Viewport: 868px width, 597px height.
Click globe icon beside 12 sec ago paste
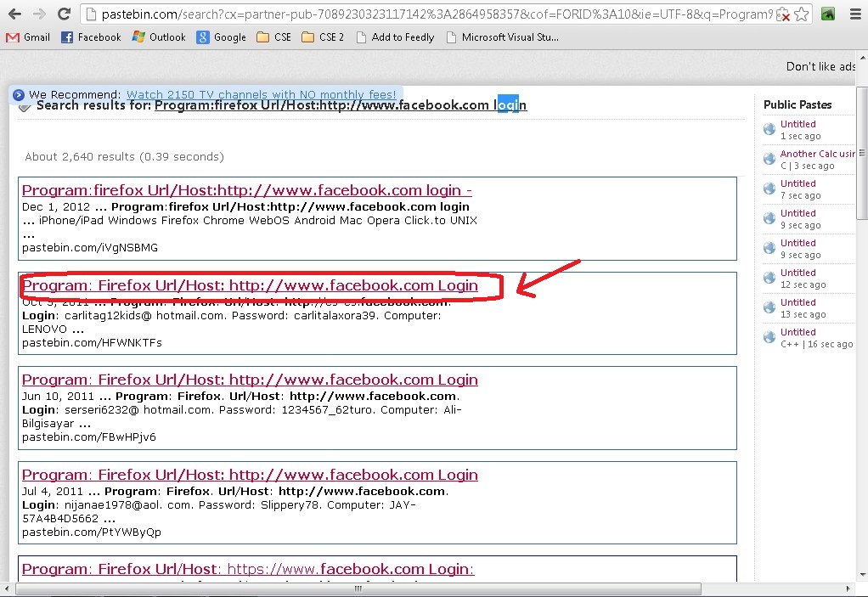click(769, 278)
